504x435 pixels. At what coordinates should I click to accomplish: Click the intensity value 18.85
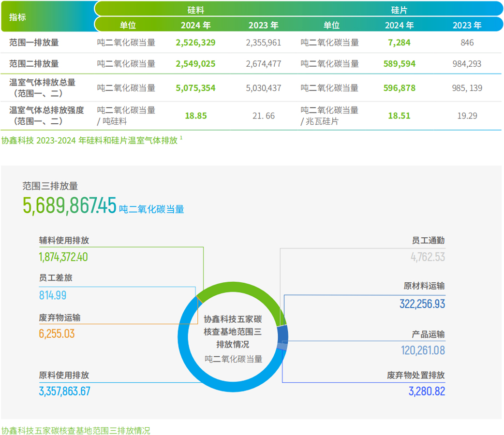[196, 116]
